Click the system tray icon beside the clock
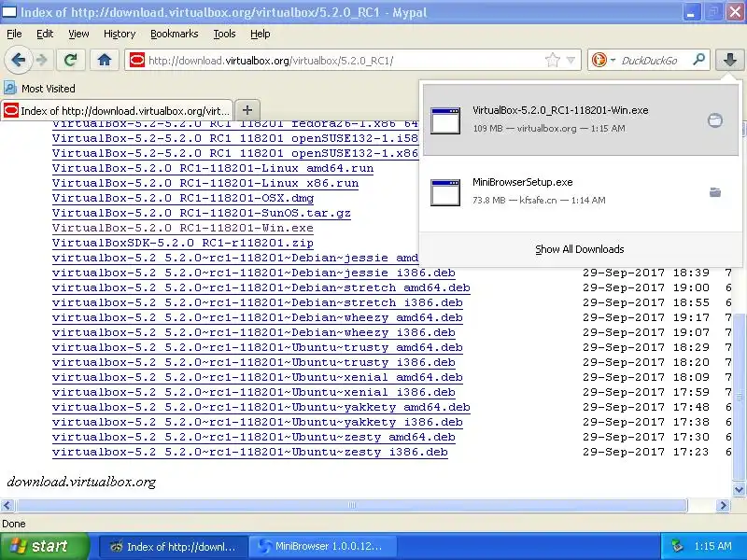 point(676,546)
